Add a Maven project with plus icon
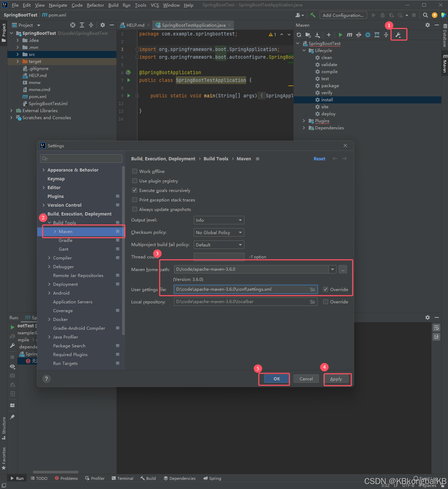The width and height of the screenshot is (448, 489). coord(329,35)
